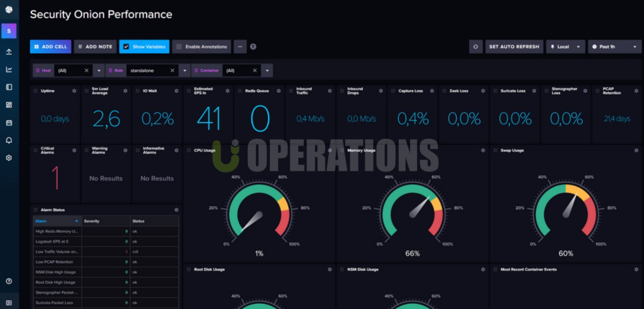The height and width of the screenshot is (309, 644).
Task: Open the Informative Alarms cell gear
Action: point(176,151)
